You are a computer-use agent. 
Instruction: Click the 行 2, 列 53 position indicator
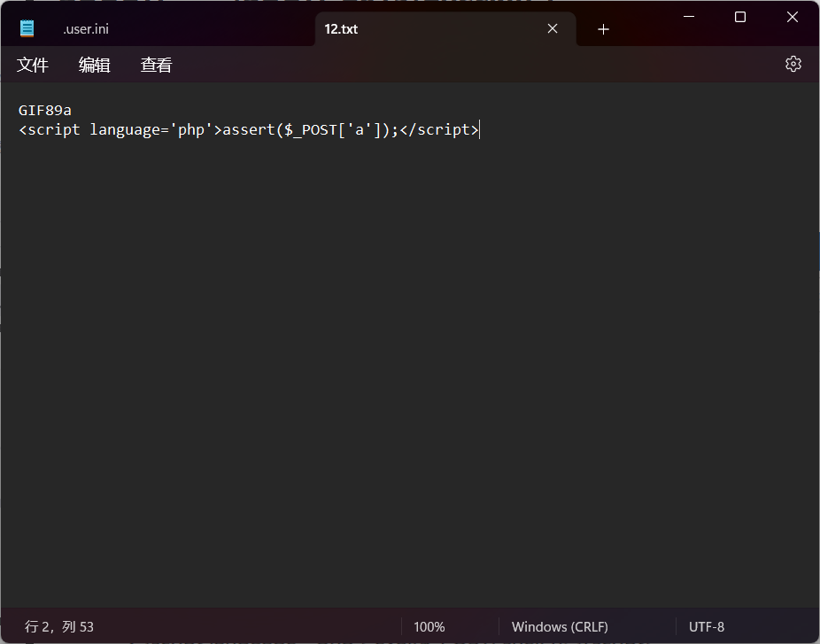[x=59, y=626]
